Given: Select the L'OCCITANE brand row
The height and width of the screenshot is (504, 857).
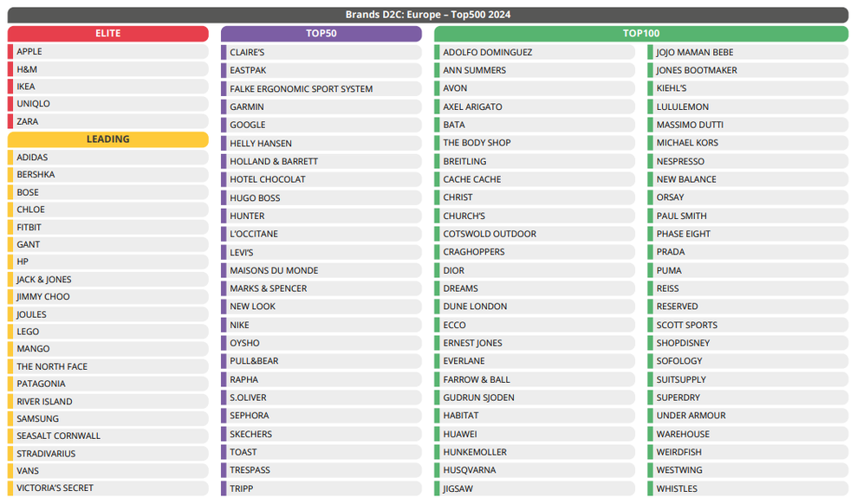Looking at the screenshot, I should (321, 235).
